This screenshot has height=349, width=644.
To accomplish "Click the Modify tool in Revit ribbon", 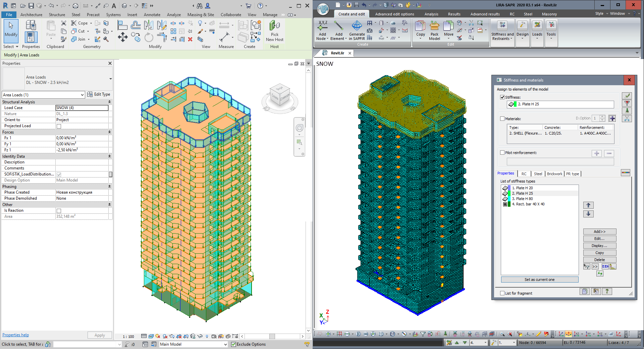I will point(11,29).
